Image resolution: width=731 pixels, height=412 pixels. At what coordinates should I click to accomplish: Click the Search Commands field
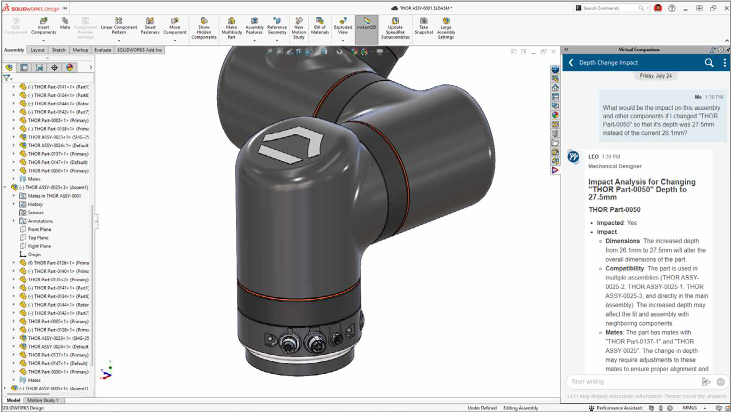pyautogui.click(x=612, y=8)
